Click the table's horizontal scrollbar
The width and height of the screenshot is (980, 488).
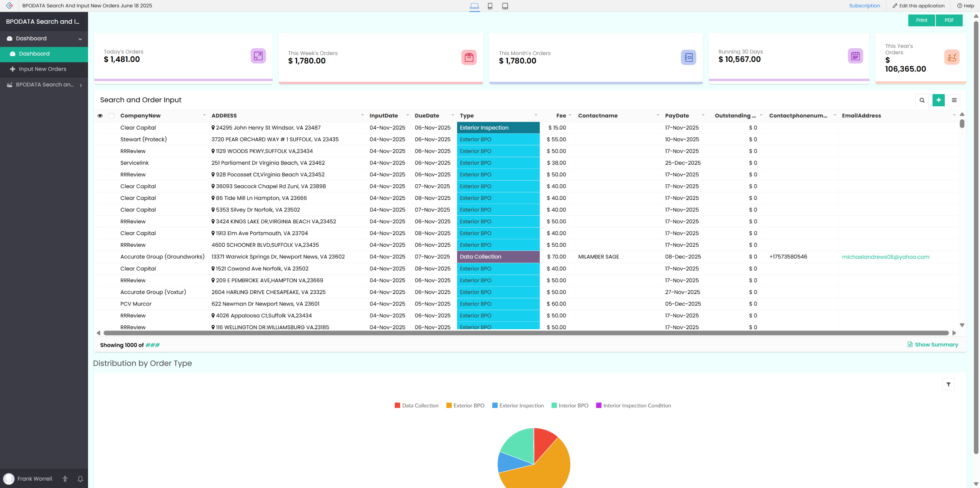526,333
